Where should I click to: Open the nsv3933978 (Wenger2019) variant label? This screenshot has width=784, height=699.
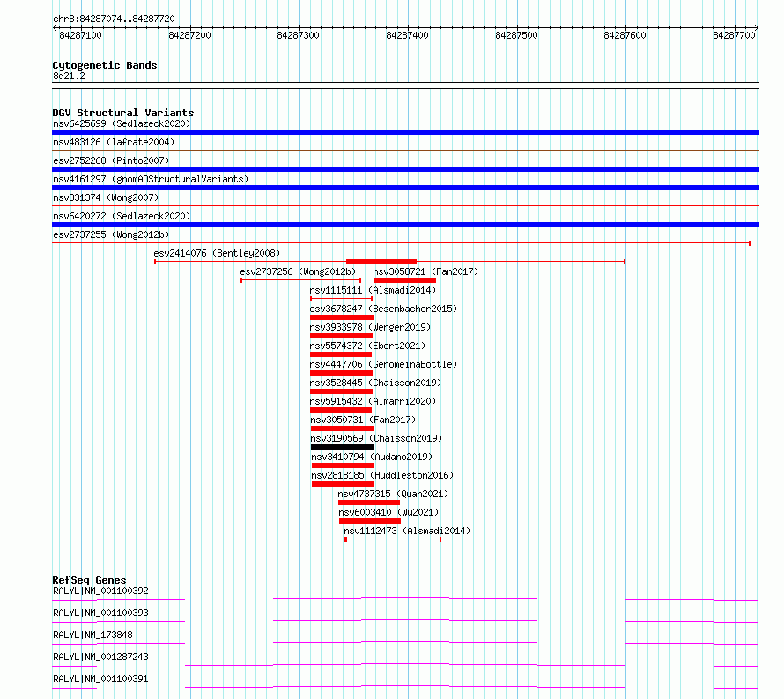370,327
